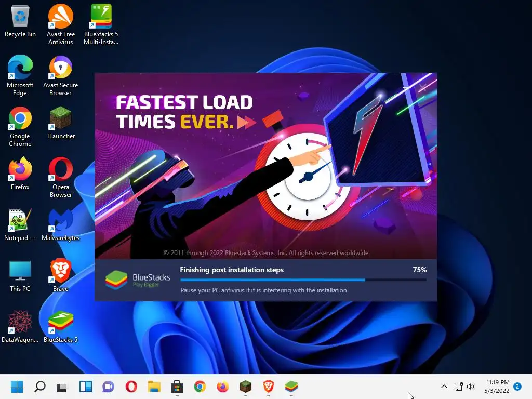The height and width of the screenshot is (399, 532).
Task: Click the 75% progress percentage
Action: [x=420, y=270]
